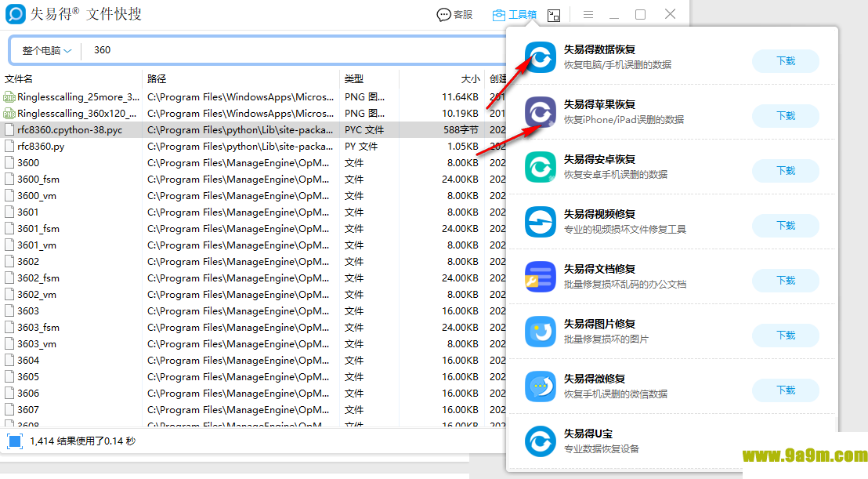Screen dimensions: 868x479
Task: Select the file name 3604
Action: pyautogui.click(x=28, y=361)
